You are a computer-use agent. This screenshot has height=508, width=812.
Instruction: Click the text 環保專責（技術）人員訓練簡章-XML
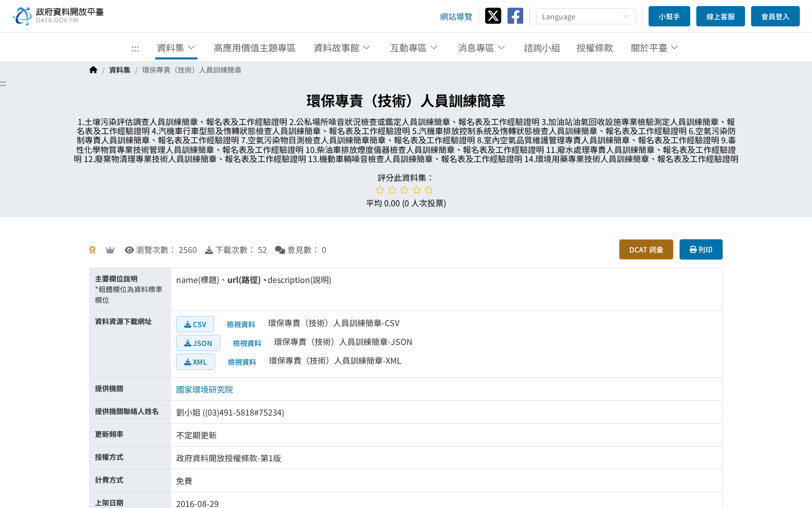click(335, 361)
